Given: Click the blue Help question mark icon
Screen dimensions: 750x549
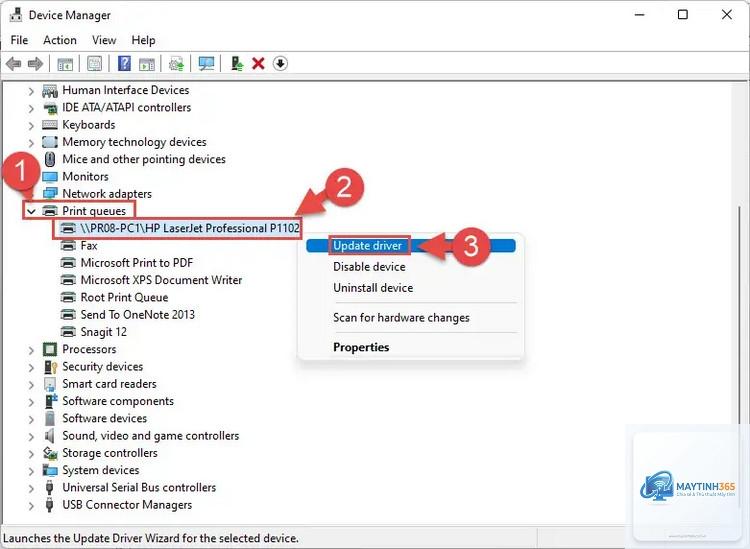Looking at the screenshot, I should [x=124, y=63].
